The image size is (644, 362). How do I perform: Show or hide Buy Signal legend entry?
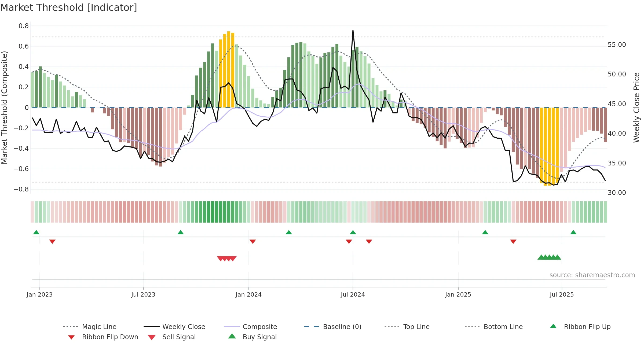pos(252,337)
